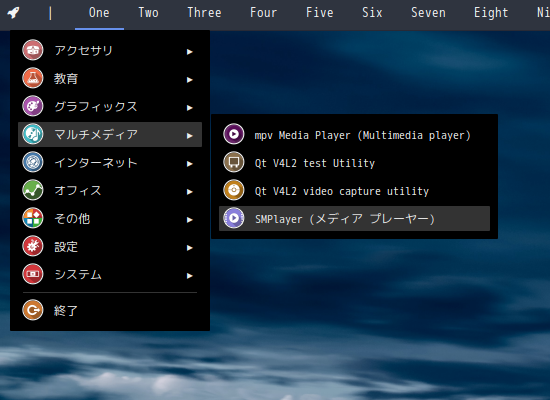Select the マルチメディア menu category
Viewport: 550px width, 400px height.
point(110,134)
